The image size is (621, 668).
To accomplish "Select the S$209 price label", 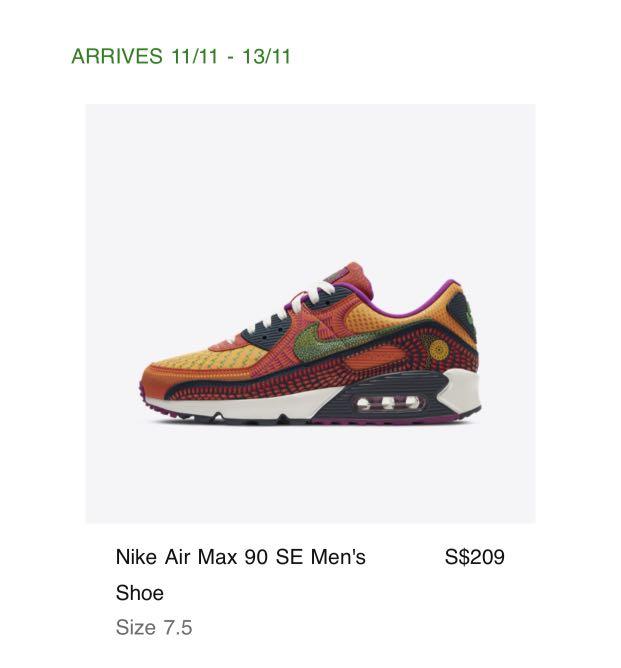I will pyautogui.click(x=474, y=557).
